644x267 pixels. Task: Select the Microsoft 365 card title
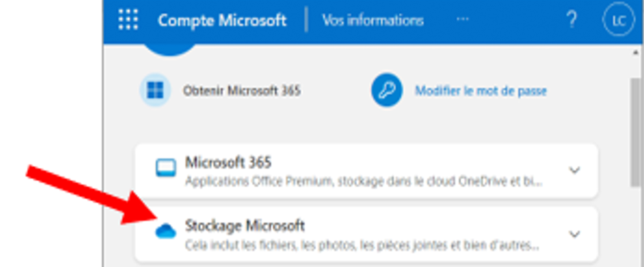point(228,162)
